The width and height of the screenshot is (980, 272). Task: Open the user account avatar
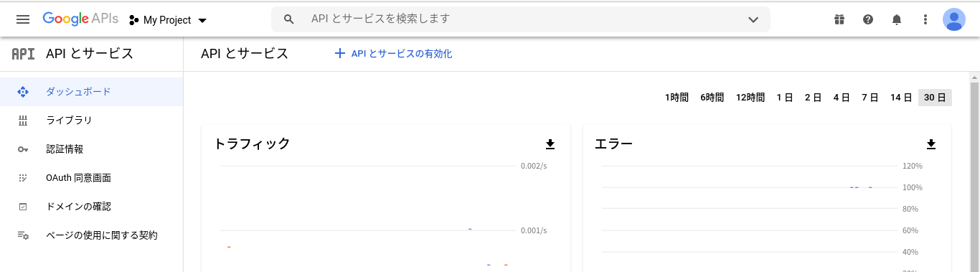click(954, 19)
